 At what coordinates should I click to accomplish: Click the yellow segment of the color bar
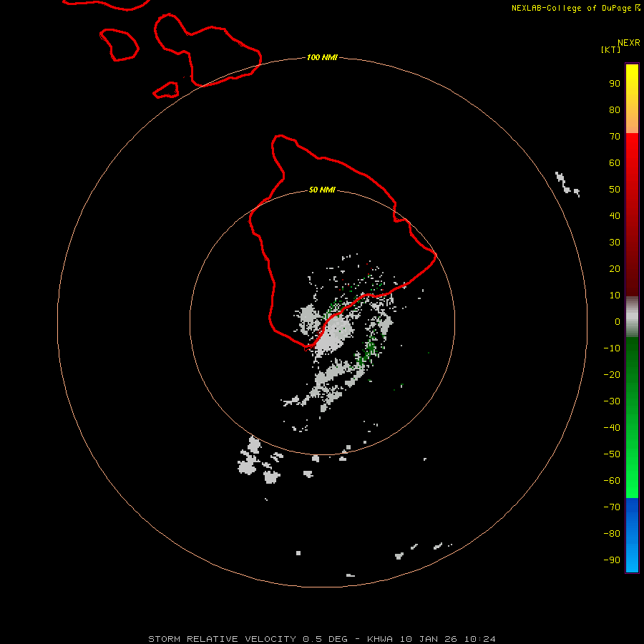[x=632, y=99]
